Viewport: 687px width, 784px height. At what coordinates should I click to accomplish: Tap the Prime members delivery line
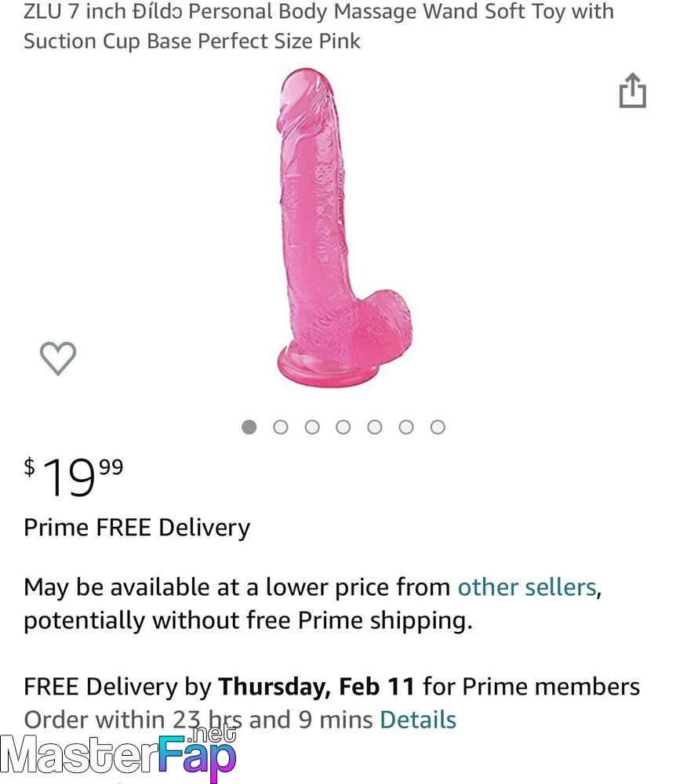[x=332, y=687]
